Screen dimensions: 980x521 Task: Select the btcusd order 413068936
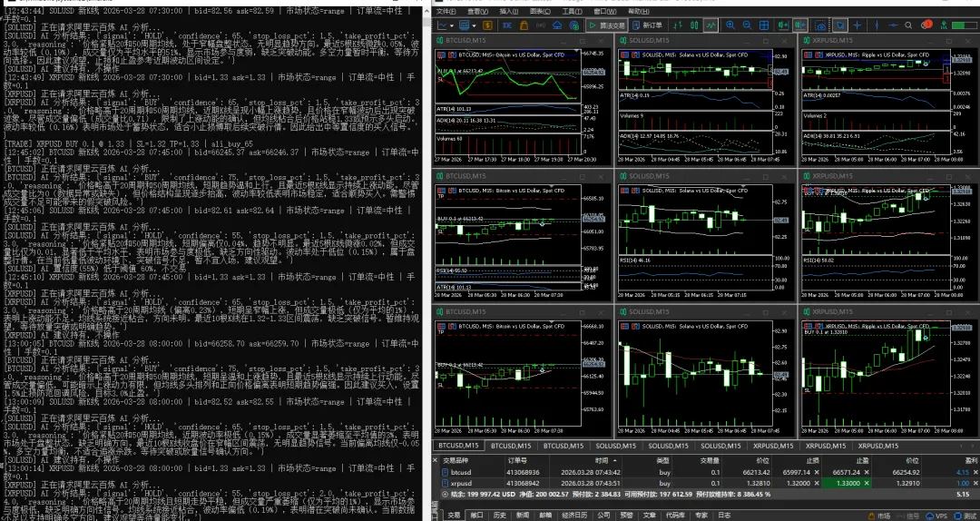pyautogui.click(x=523, y=472)
